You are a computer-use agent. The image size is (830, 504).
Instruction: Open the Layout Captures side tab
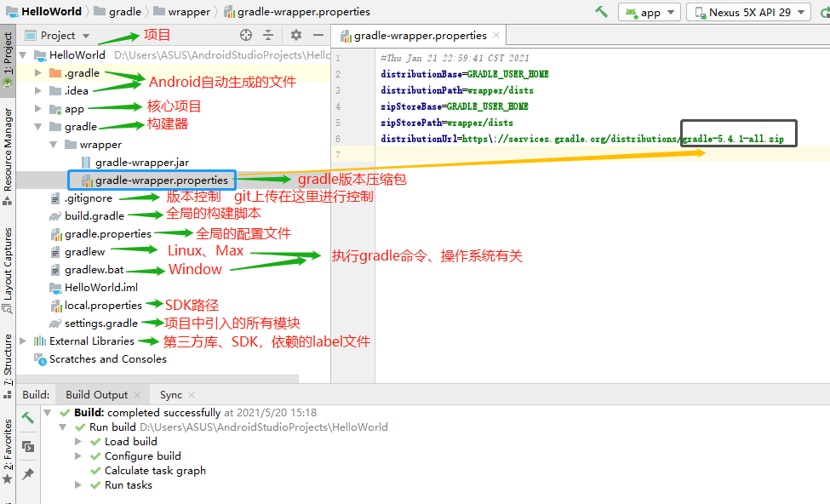click(x=8, y=270)
